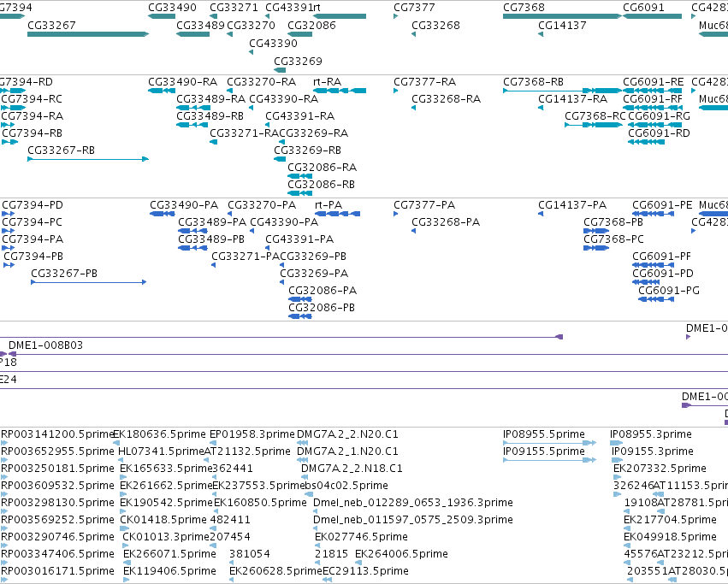Select the CG7377-RA transcript label
The width and height of the screenshot is (728, 584).
tap(425, 82)
